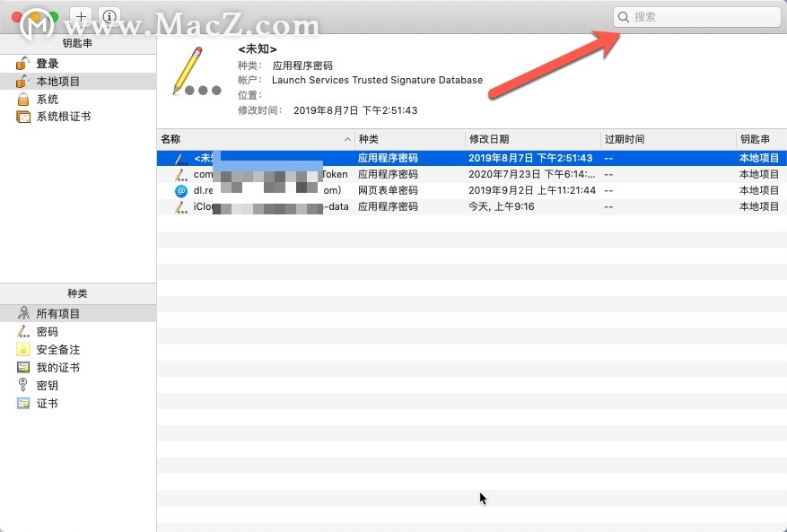Sort list by 名称 column header

coord(256,139)
